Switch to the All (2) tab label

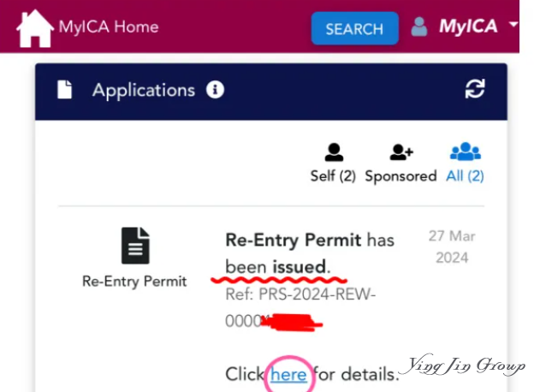tap(465, 176)
